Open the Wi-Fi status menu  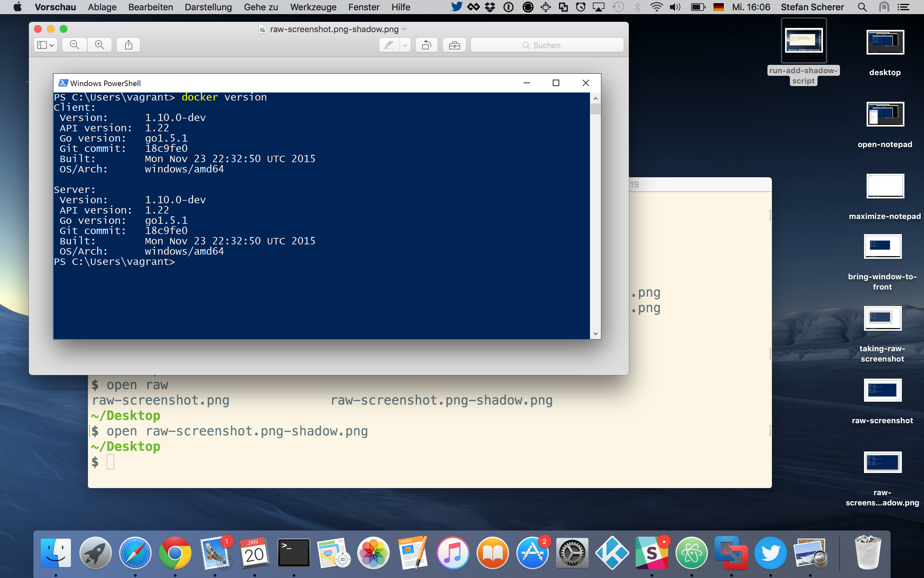656,7
